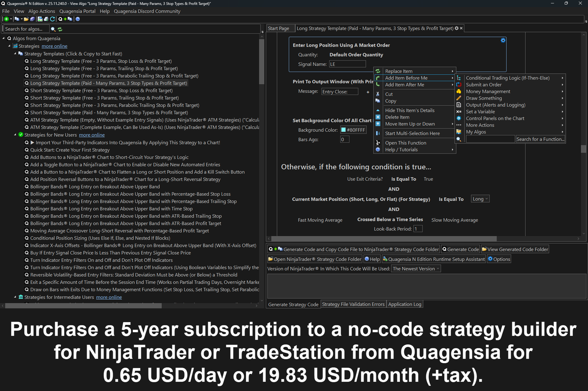Collapse the Strategies tree node
This screenshot has height=391, width=588.
click(9, 46)
